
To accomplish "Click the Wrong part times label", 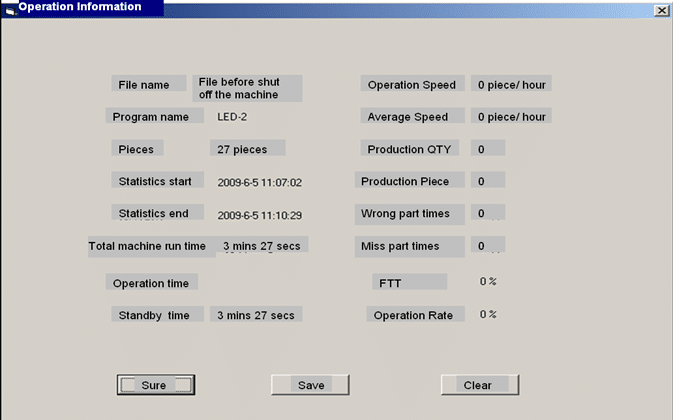I will (409, 214).
